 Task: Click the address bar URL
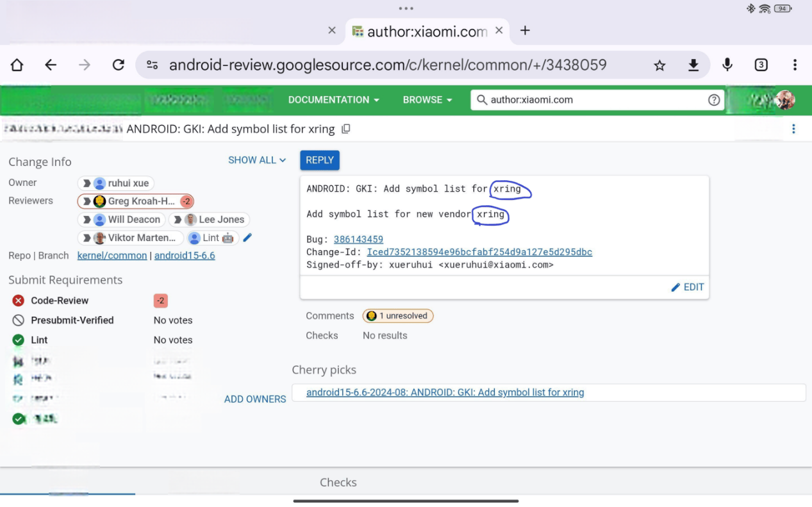(x=388, y=65)
